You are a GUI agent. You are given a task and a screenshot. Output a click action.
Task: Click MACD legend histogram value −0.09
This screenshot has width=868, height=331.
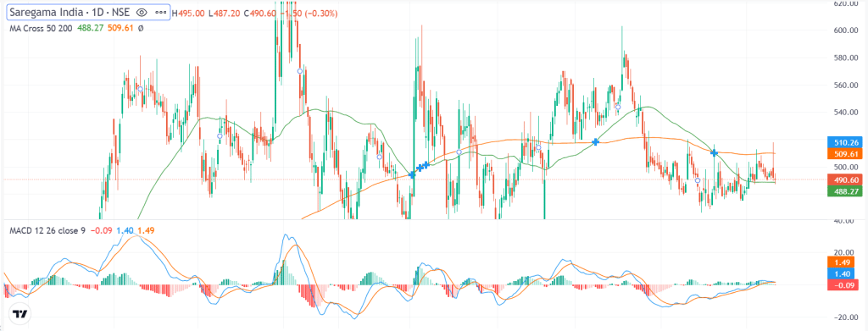pos(101,230)
